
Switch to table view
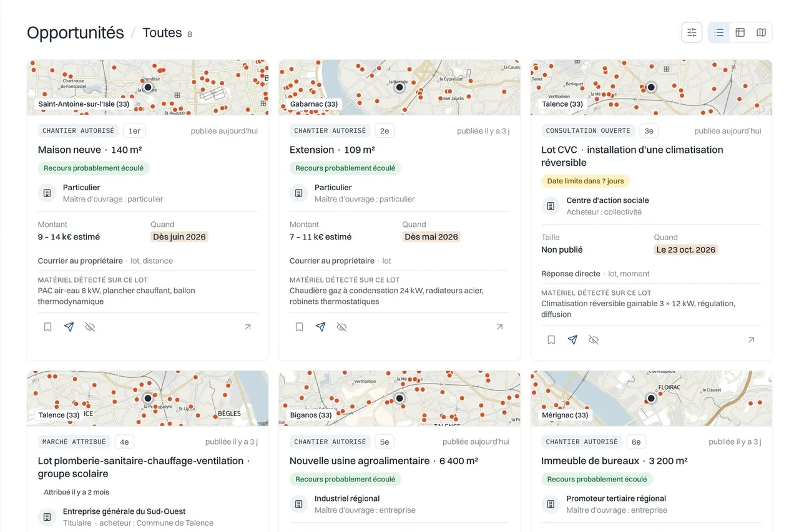tap(740, 32)
